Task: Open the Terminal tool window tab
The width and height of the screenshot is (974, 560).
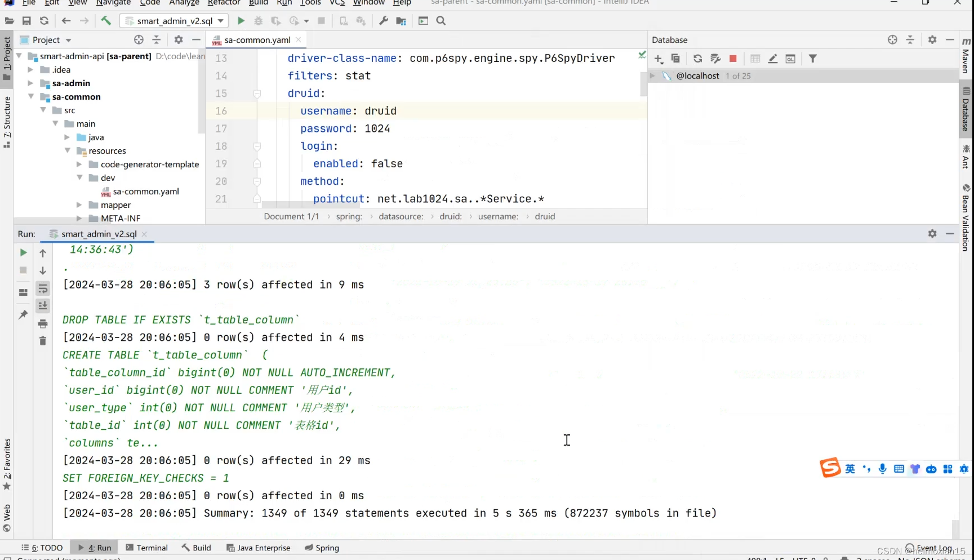Action: click(x=146, y=548)
